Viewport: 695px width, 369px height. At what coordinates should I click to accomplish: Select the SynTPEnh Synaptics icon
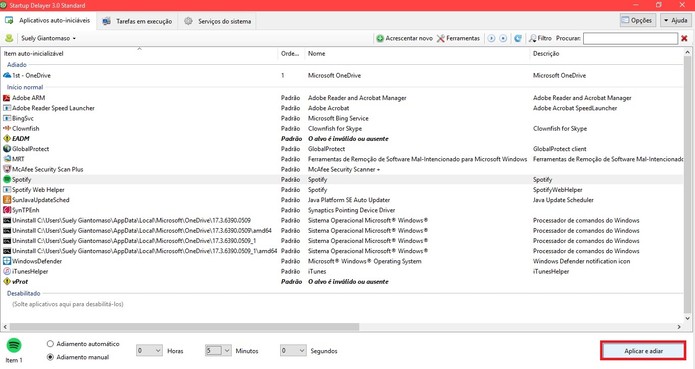tap(7, 210)
